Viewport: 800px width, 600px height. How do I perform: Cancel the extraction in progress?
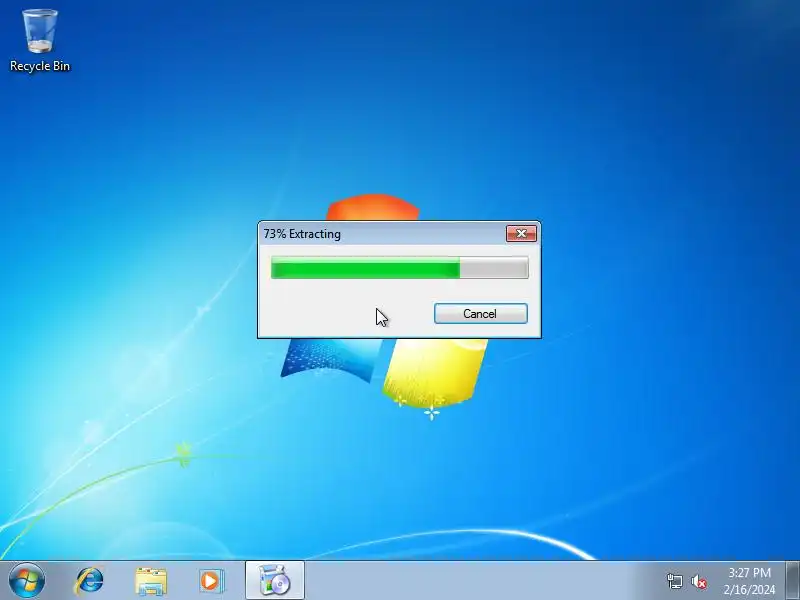(481, 313)
